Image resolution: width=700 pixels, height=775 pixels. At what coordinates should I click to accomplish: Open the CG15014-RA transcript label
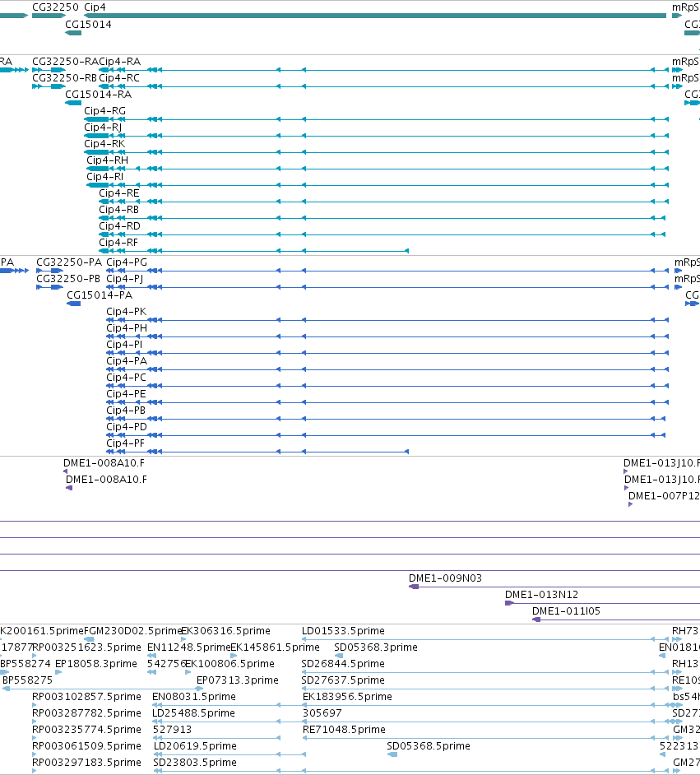(99, 95)
